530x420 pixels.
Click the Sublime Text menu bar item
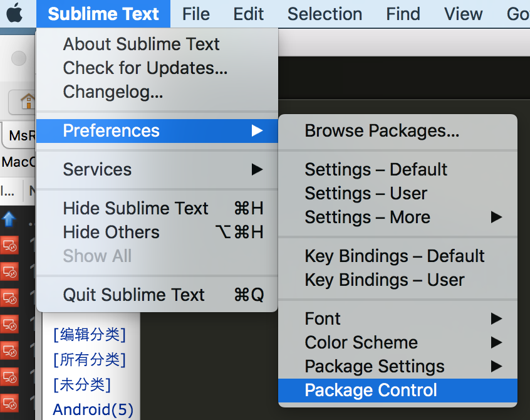(x=103, y=14)
